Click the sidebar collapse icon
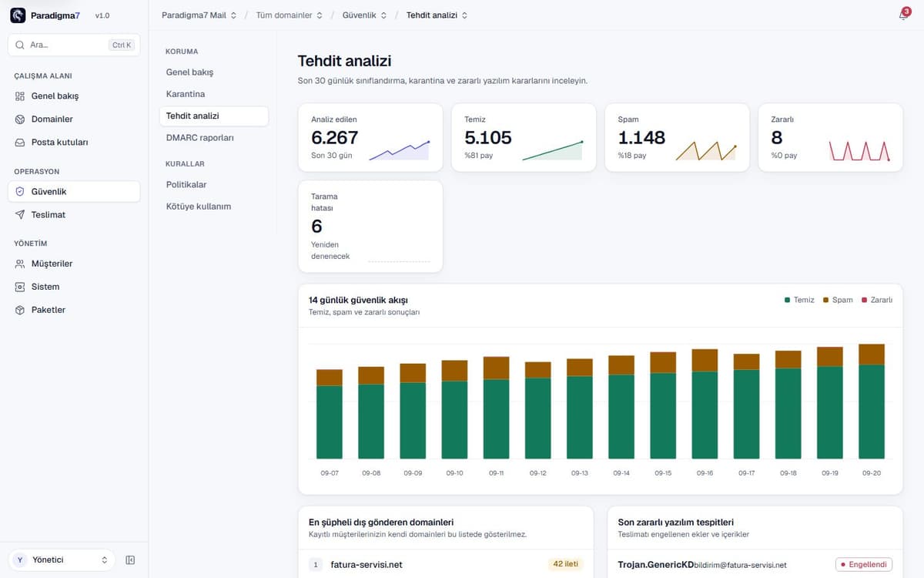Screen dimensions: 924x578 tap(130, 560)
